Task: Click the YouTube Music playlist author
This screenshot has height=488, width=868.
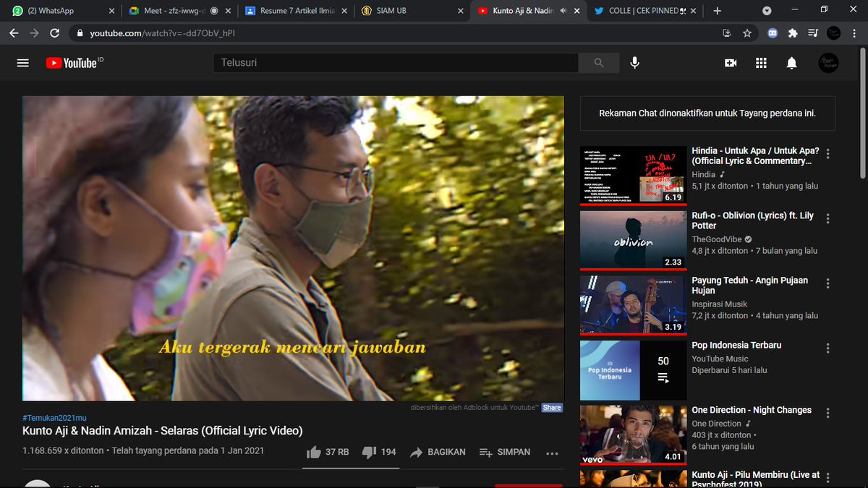Action: [720, 359]
